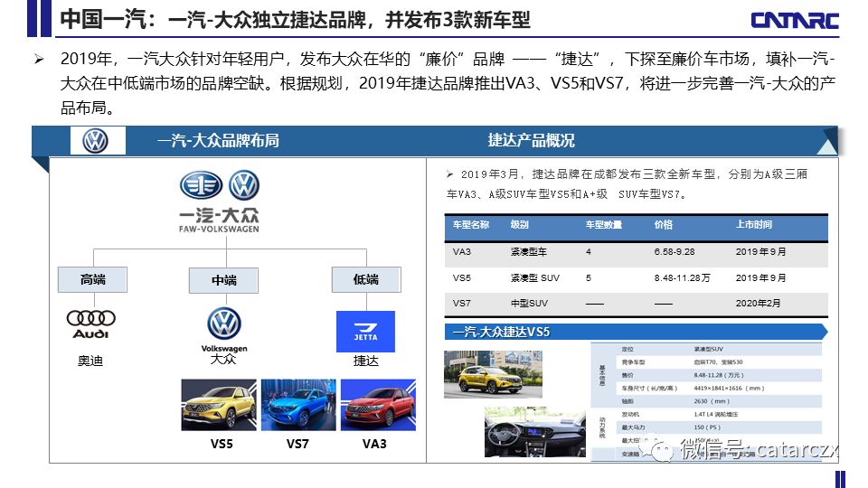The image size is (868, 488).
Task: Click the price cell 6.58-9.28
Action: pyautogui.click(x=675, y=252)
